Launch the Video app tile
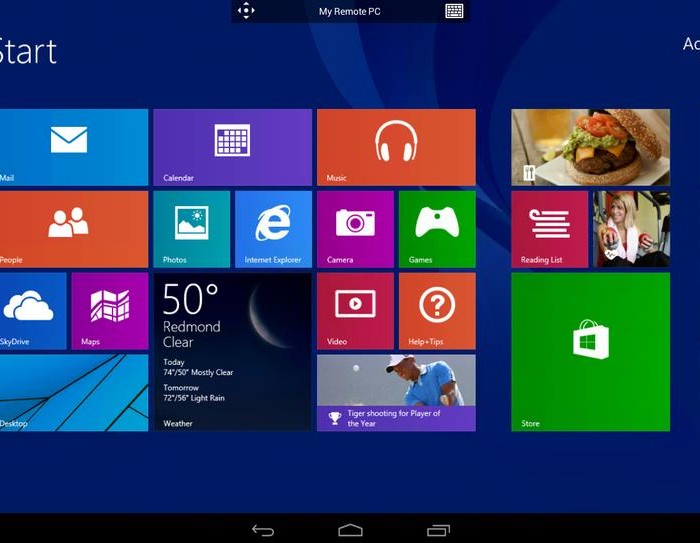Viewport: 700px width, 543px height. click(x=355, y=310)
